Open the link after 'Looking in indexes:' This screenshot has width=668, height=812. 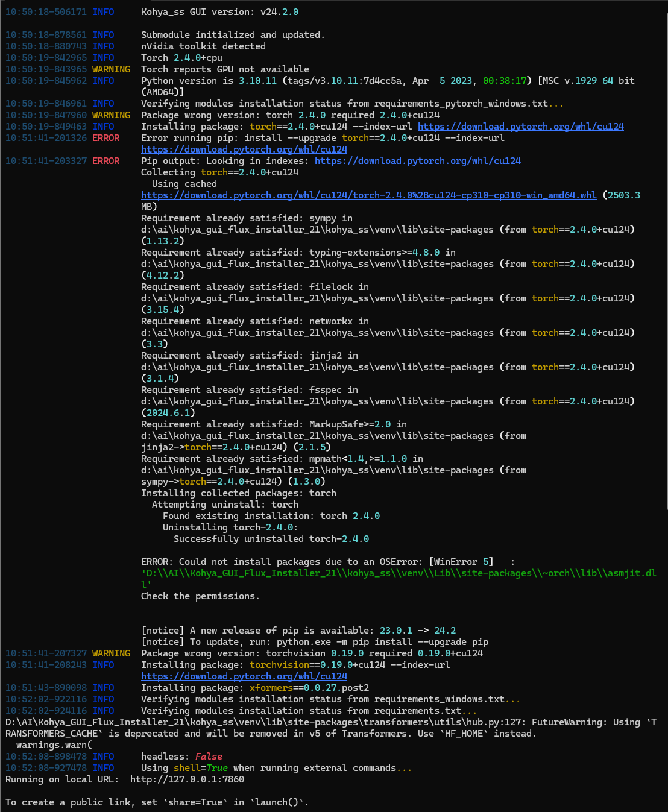click(x=417, y=161)
